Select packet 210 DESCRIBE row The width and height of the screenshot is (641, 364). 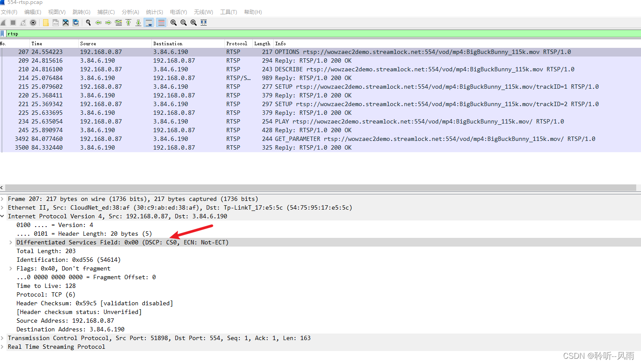tap(320, 69)
